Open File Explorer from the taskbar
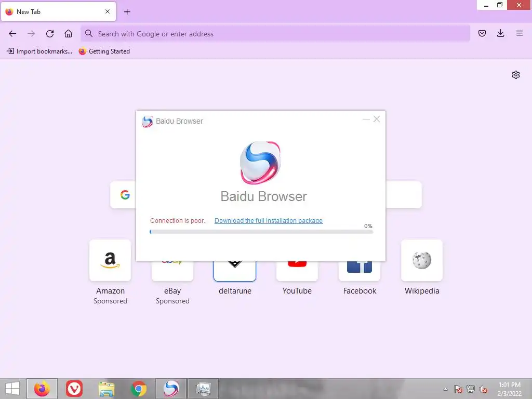 click(x=106, y=389)
